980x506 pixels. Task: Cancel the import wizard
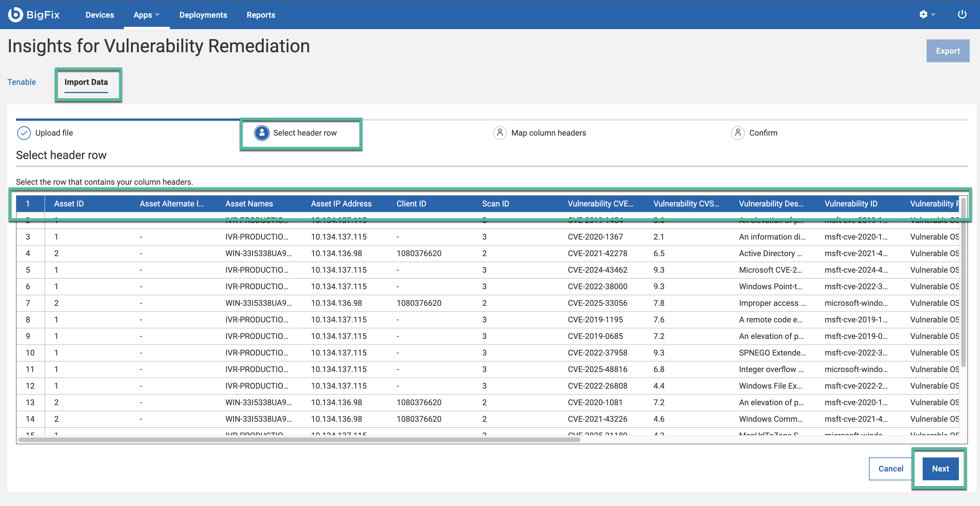[x=890, y=468]
